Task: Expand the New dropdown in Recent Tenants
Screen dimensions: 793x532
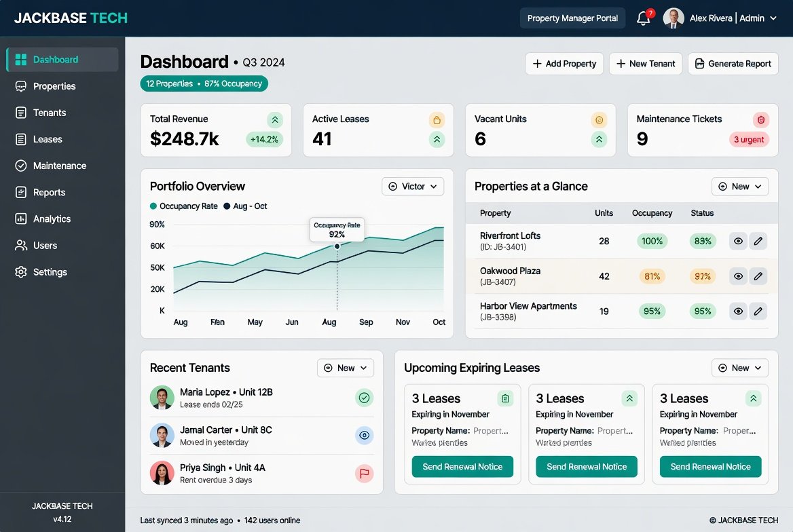Action: [x=346, y=368]
